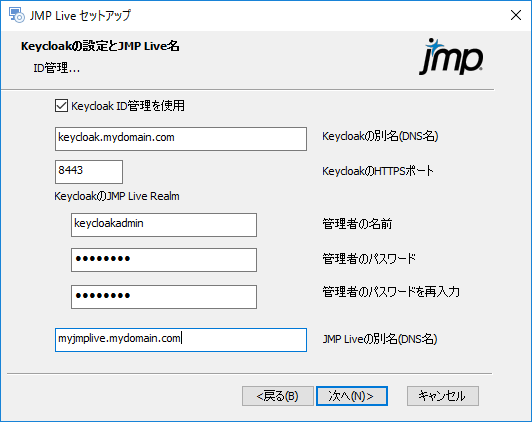The height and width of the screenshot is (422, 532).
Task: Click the administrator name field keycloakadmin
Action: [x=164, y=225]
